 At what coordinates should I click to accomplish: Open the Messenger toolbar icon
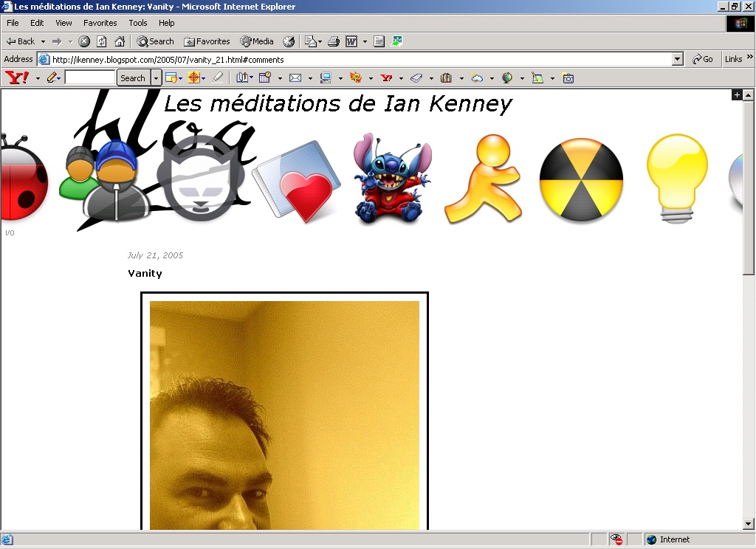(396, 41)
